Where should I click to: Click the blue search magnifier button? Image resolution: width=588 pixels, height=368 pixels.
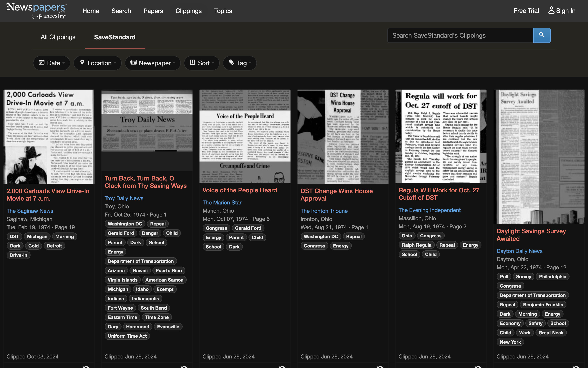point(542,35)
